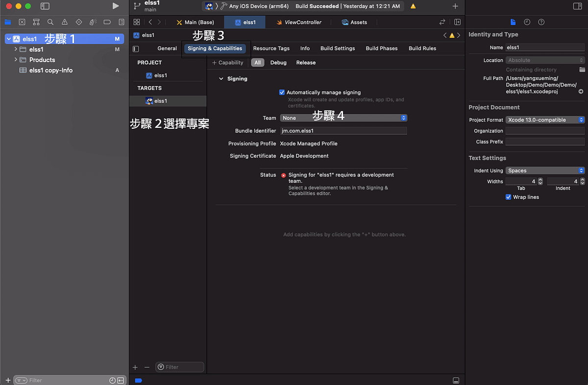This screenshot has height=385, width=588.
Task: Open the Find navigator magnifying glass
Action: coord(50,22)
